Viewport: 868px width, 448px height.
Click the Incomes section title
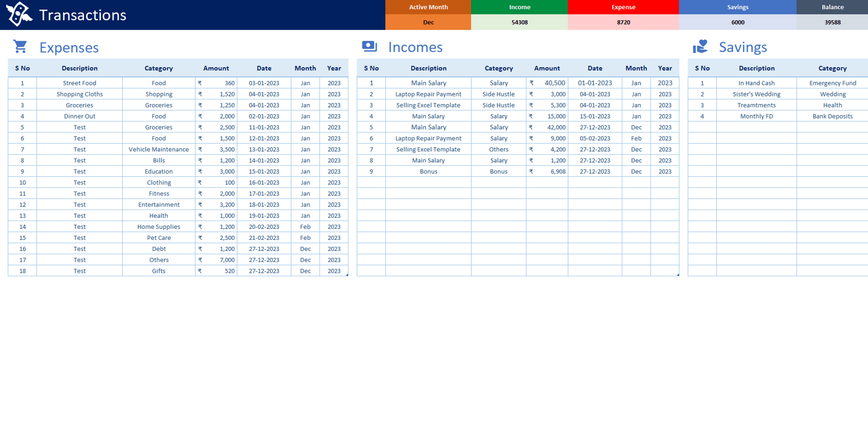point(415,47)
